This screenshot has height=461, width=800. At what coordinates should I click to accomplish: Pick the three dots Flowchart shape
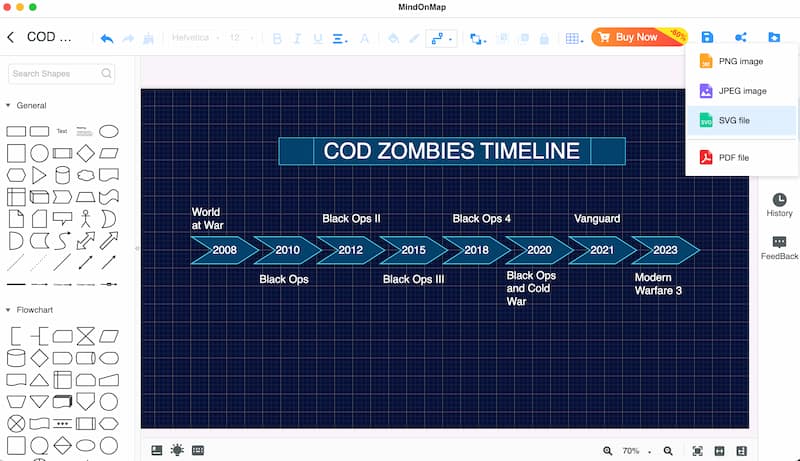tap(62, 423)
